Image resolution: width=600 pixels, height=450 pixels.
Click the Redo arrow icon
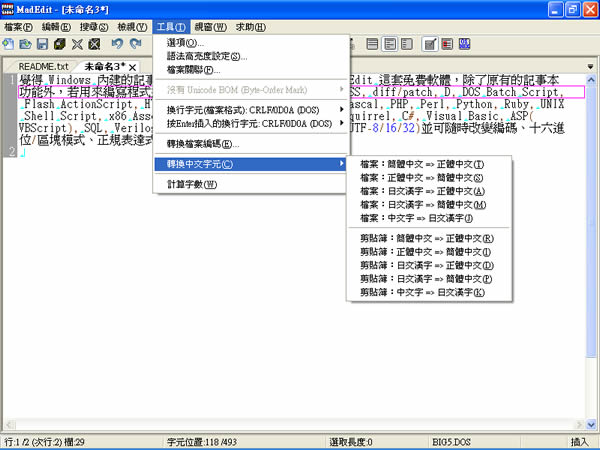(x=135, y=45)
